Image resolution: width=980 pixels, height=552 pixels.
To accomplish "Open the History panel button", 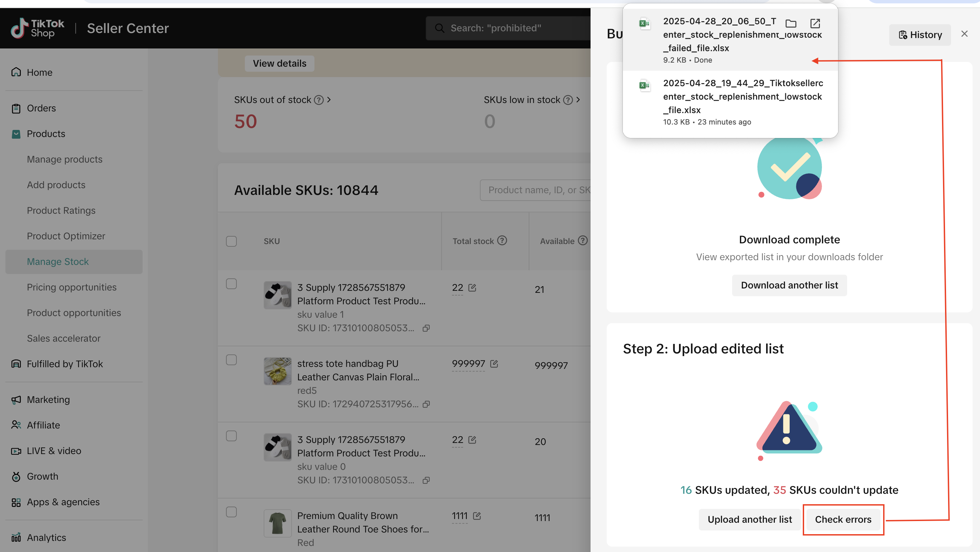I will click(919, 35).
